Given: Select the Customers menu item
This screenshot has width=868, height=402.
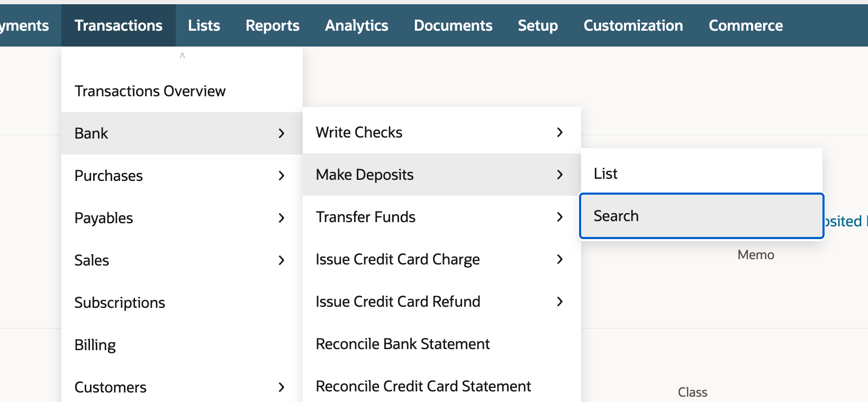Looking at the screenshot, I should click(182, 386).
